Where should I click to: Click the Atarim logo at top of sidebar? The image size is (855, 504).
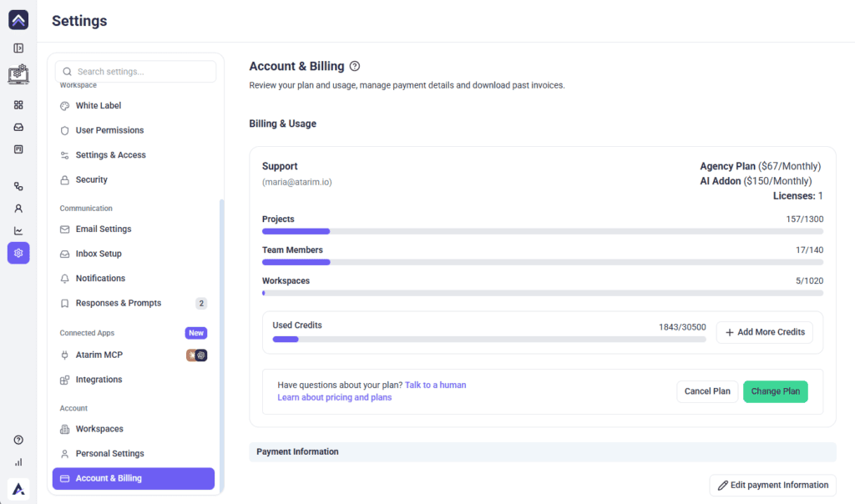(18, 20)
